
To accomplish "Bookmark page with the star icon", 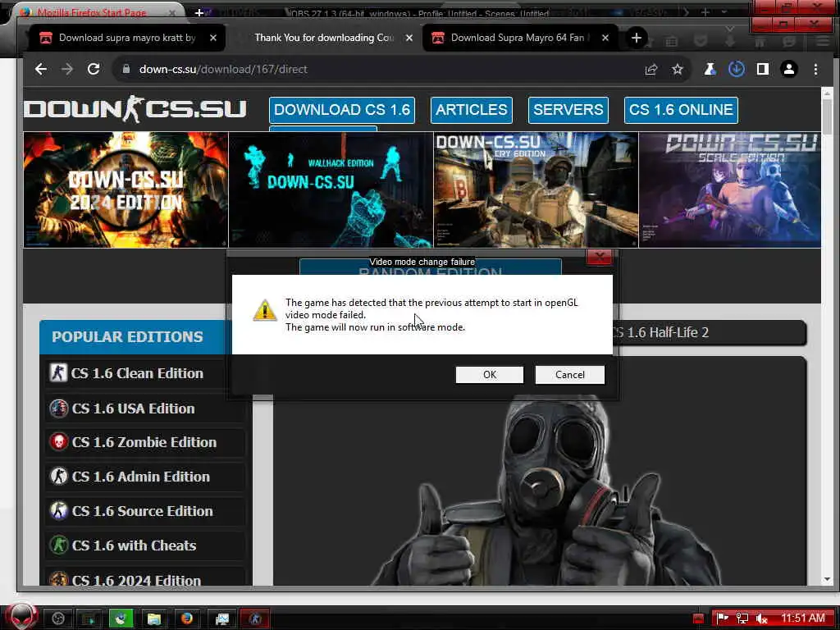I will click(x=677, y=69).
